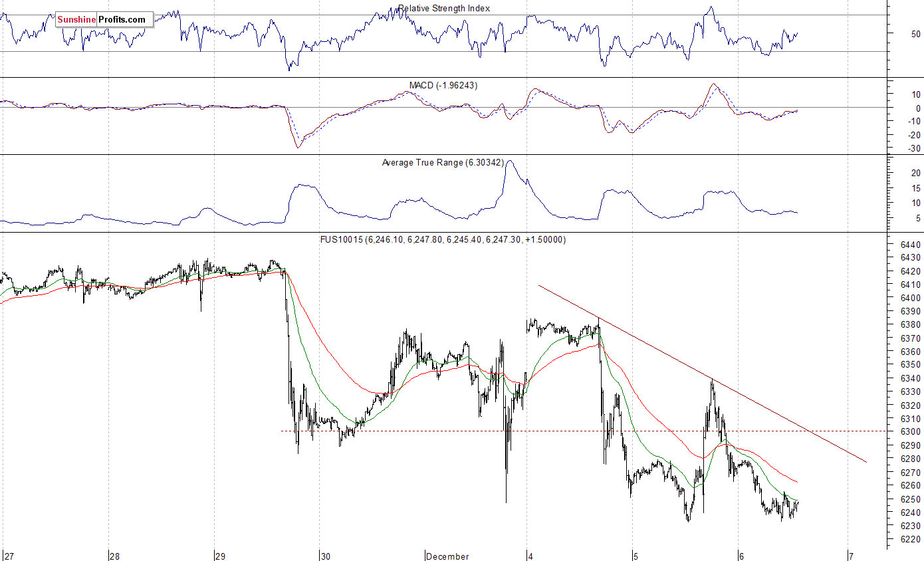This screenshot has width=924, height=561.
Task: Click the MACD scale value 0
Action: click(x=918, y=108)
